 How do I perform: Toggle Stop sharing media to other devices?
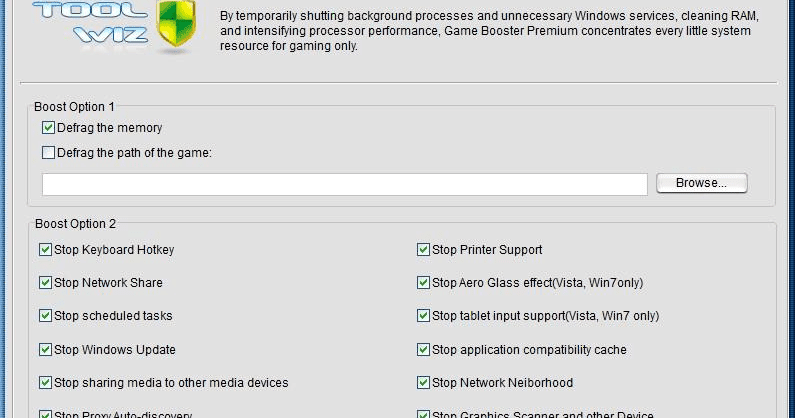click(46, 382)
